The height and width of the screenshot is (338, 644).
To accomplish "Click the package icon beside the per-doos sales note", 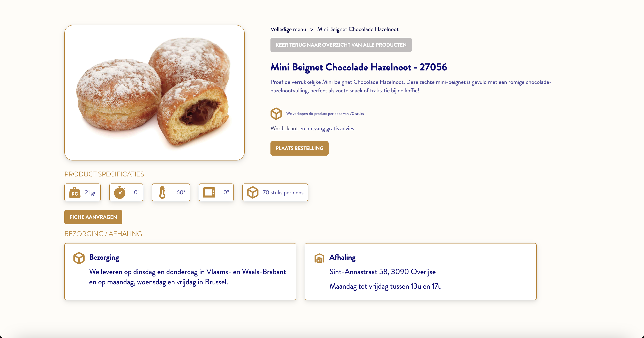I will [276, 114].
